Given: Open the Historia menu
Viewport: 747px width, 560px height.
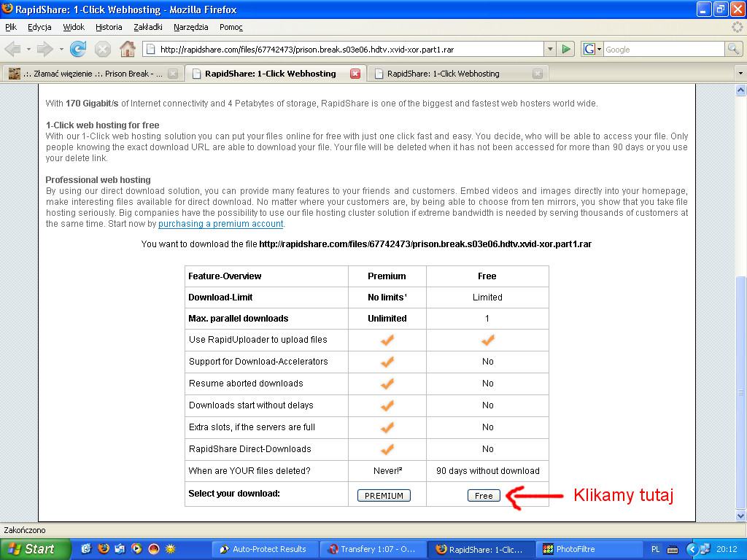Looking at the screenshot, I should 109,27.
